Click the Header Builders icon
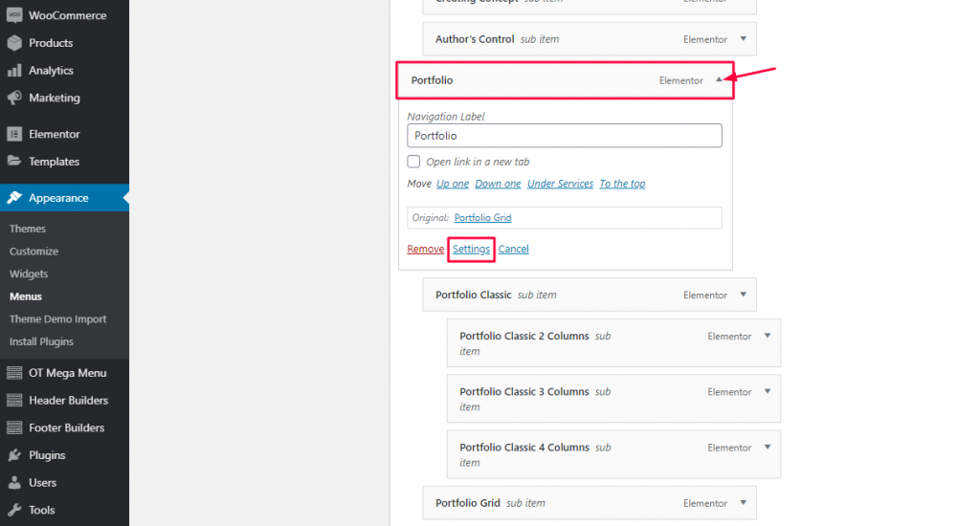The height and width of the screenshot is (526, 980). pos(14,401)
